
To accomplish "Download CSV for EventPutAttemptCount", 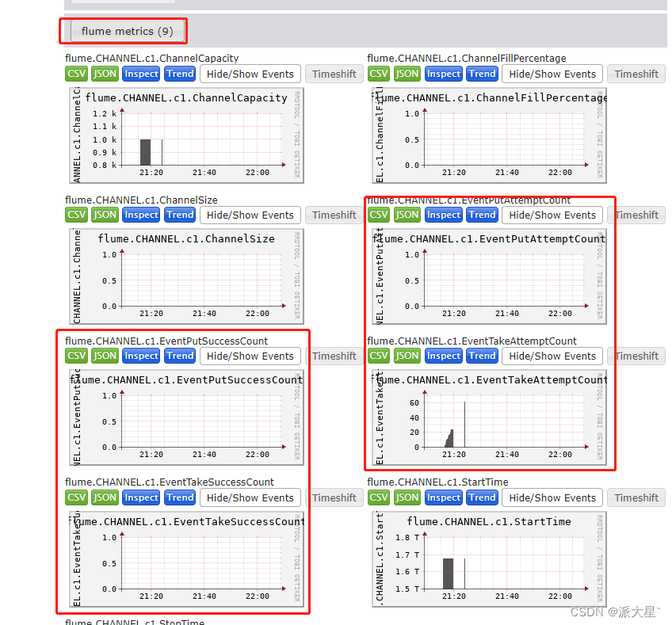I will (x=379, y=215).
